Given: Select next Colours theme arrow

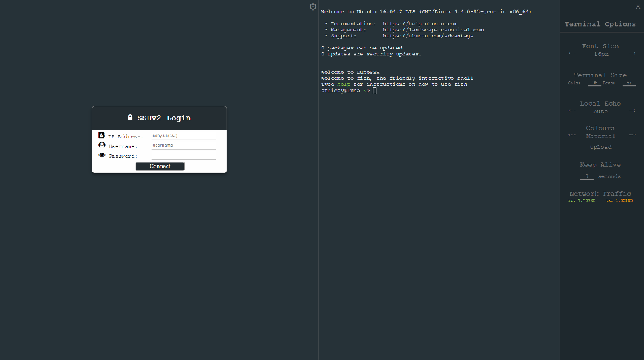Looking at the screenshot, I should tap(633, 135).
